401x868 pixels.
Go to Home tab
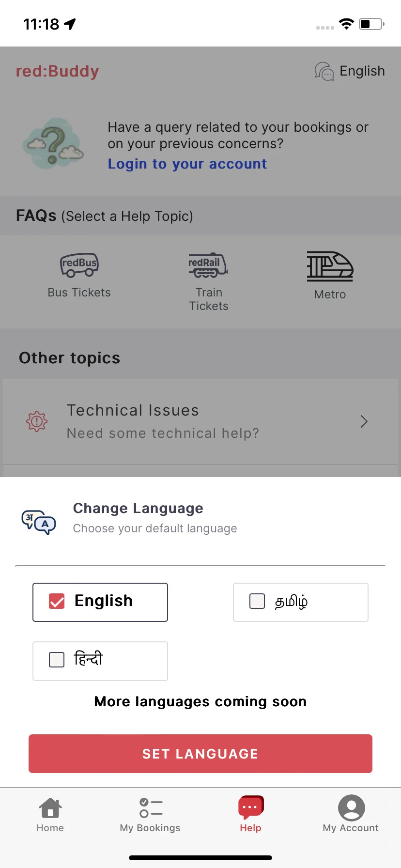coord(50,814)
